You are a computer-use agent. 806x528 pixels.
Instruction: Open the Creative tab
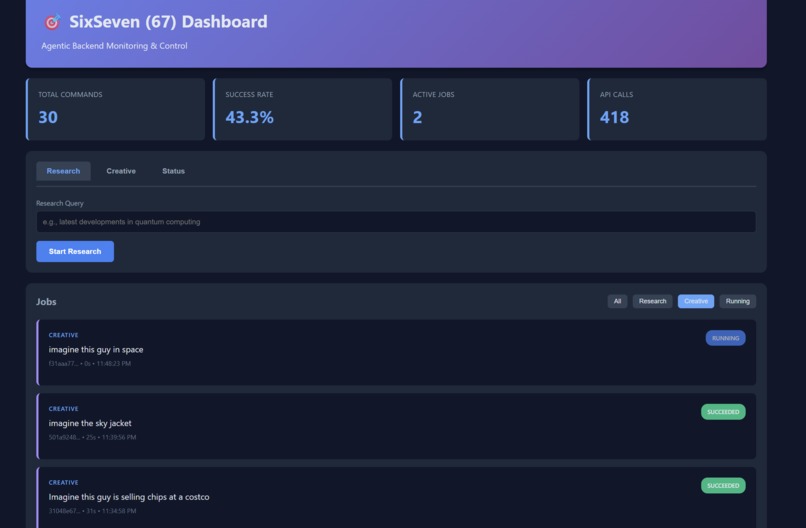click(x=121, y=171)
